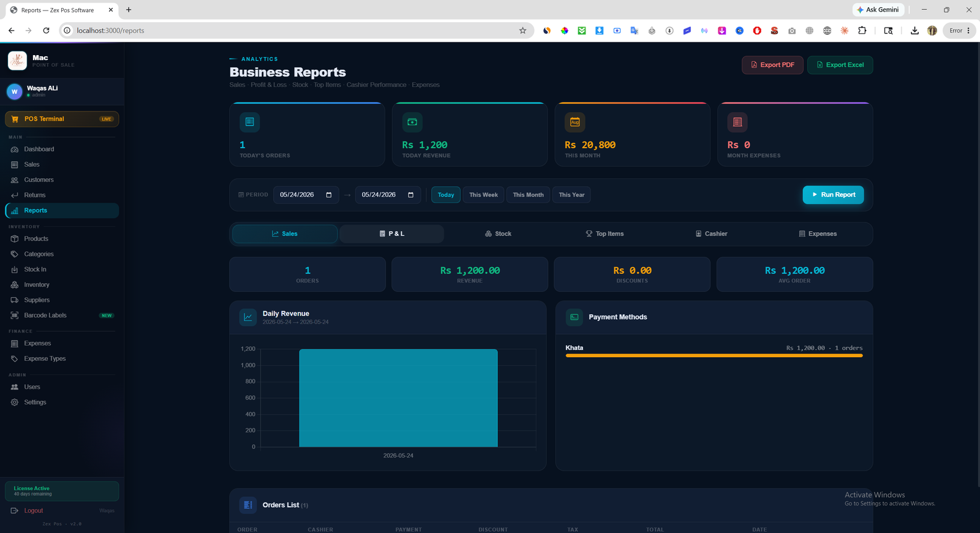
Task: Open Products under Inventory
Action: 61,238
